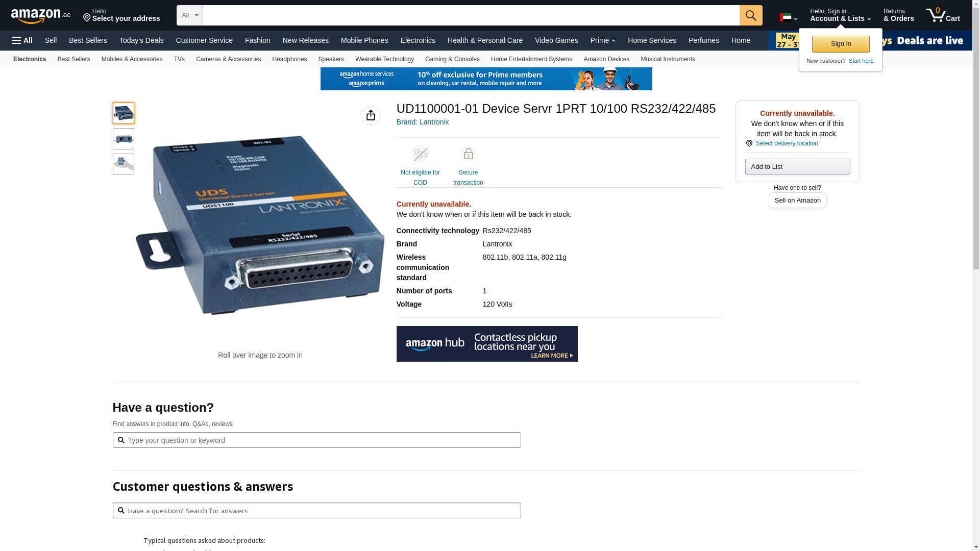Image resolution: width=980 pixels, height=551 pixels.
Task: Go to Today's Deals menu item
Action: pyautogui.click(x=141, y=40)
